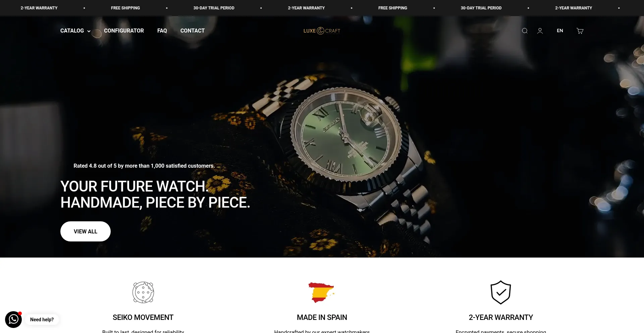The height and width of the screenshot is (333, 644).
Task: Click the Spain flag map icon
Action: point(321,292)
